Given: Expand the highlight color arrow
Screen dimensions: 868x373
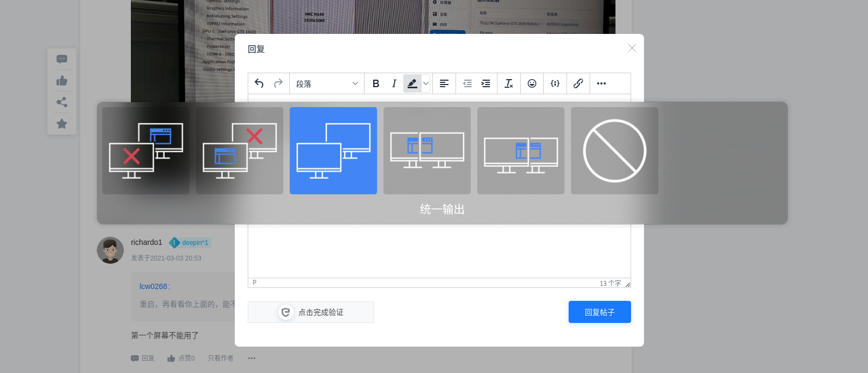Looking at the screenshot, I should coord(426,83).
